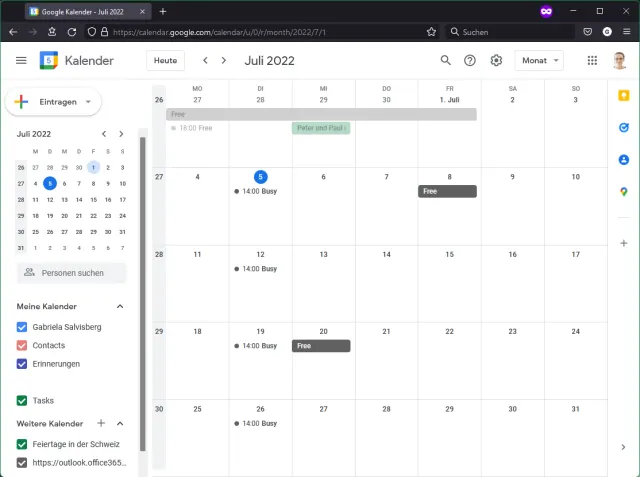The image size is (640, 477).
Task: Open Google apps grid
Action: click(592, 60)
